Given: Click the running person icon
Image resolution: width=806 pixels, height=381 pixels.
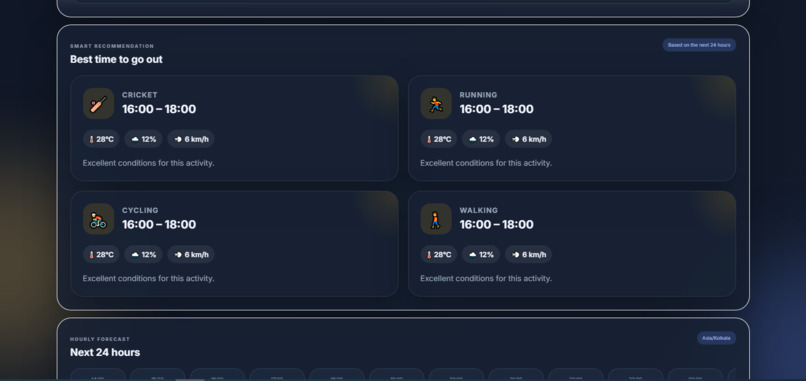Looking at the screenshot, I should tap(436, 103).
